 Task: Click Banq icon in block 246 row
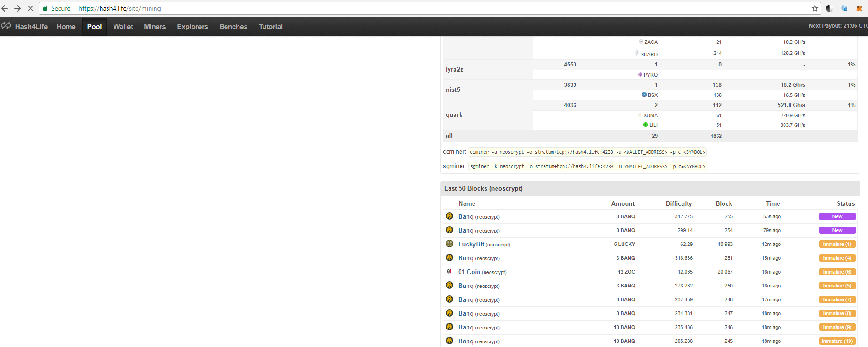(x=449, y=327)
